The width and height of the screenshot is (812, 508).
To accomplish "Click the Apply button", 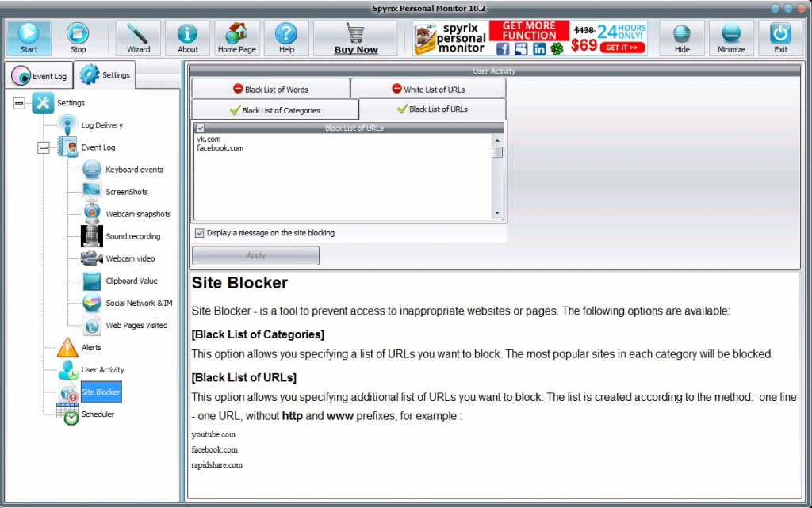I will click(255, 255).
